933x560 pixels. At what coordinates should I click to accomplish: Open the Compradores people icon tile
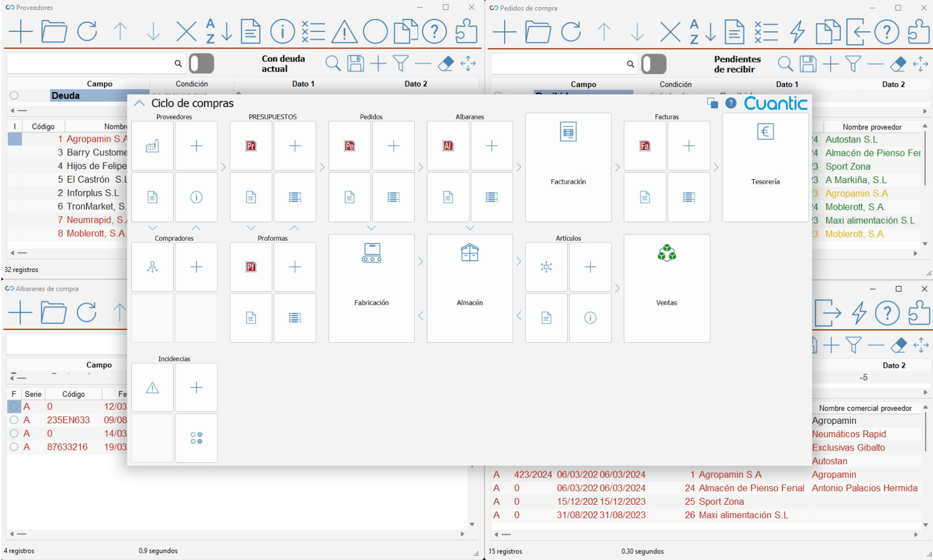point(152,267)
